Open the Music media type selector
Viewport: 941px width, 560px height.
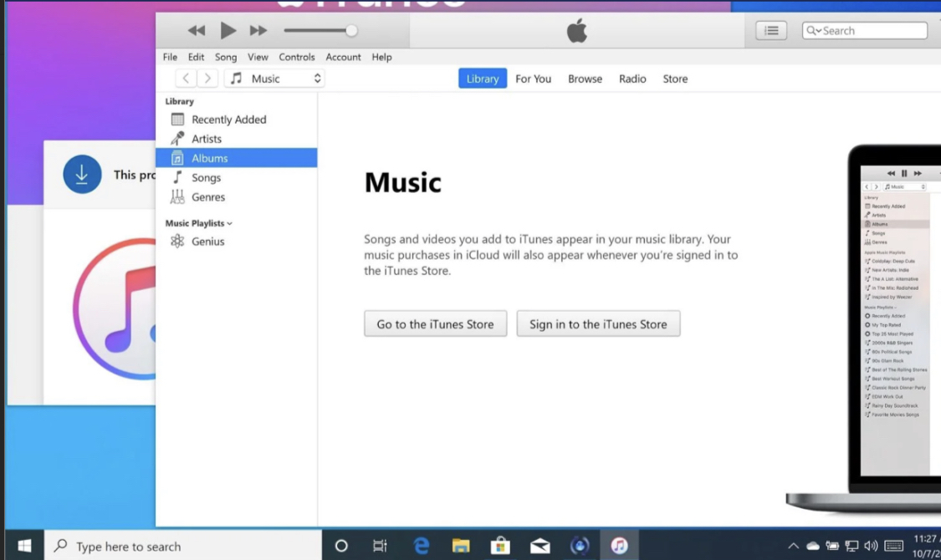coord(275,79)
